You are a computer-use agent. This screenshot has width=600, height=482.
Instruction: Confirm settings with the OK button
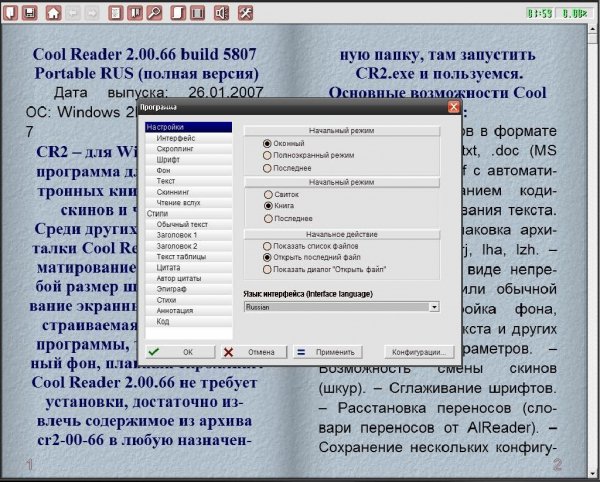coord(180,352)
